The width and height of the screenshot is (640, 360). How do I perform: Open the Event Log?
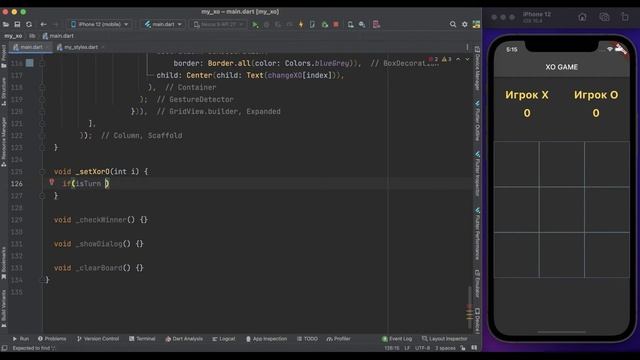pyautogui.click(x=397, y=339)
